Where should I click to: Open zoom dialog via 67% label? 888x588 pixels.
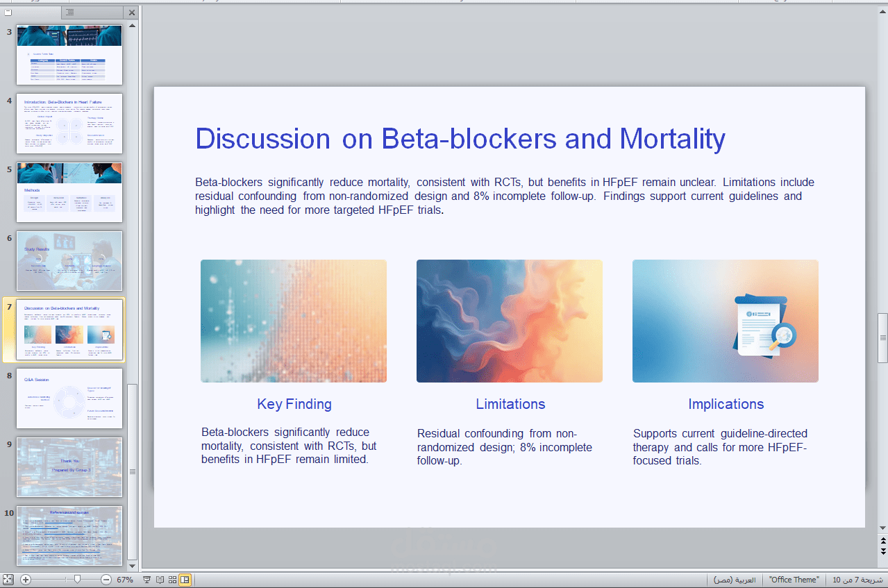[x=125, y=580]
